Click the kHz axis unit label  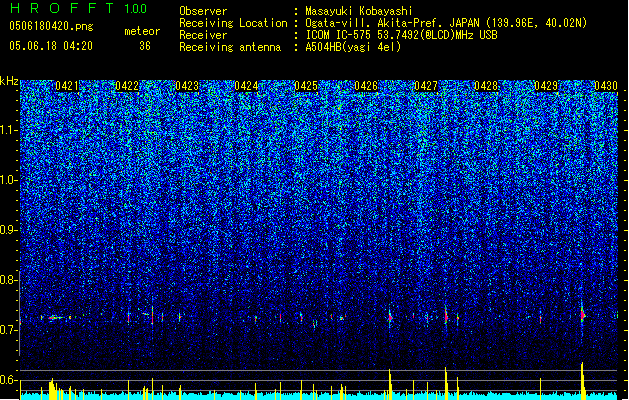pos(9,81)
